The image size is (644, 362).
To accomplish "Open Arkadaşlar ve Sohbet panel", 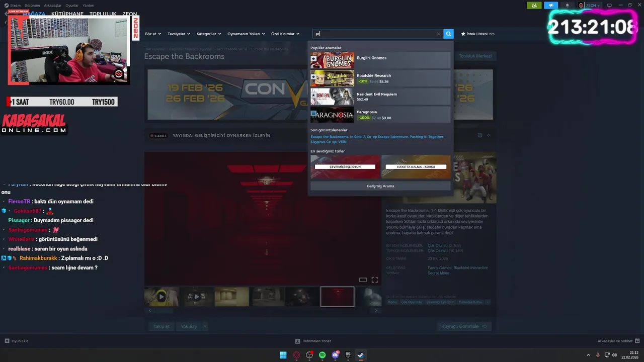I will (618, 341).
